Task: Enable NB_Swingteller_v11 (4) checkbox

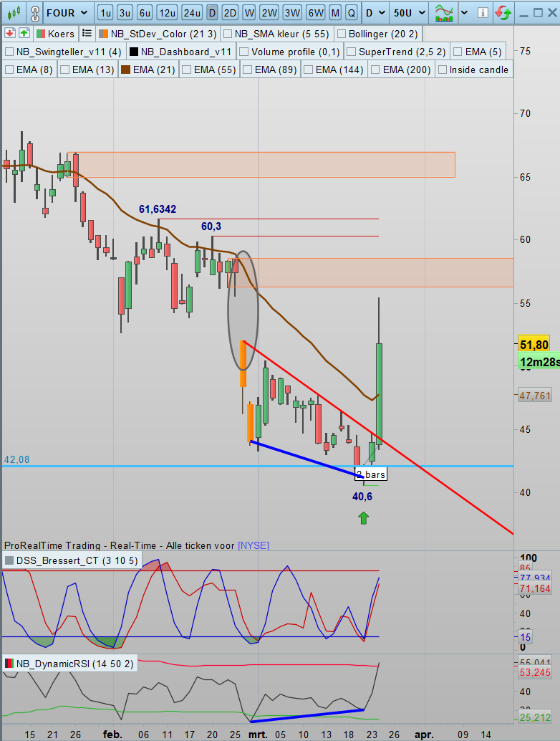Action: (9, 52)
